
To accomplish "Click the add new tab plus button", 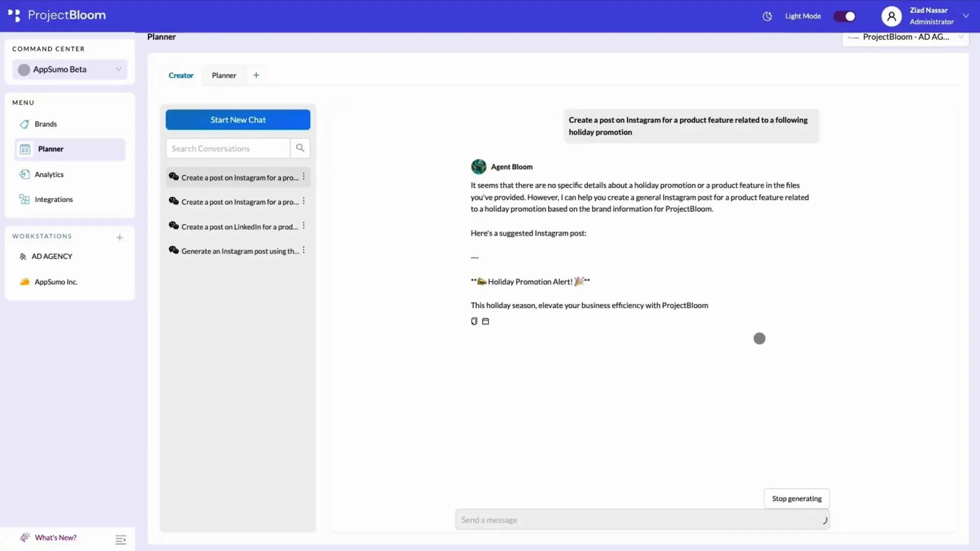I will (256, 74).
